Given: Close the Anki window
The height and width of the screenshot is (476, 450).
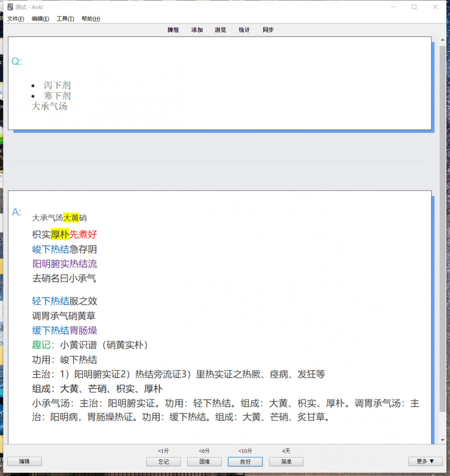Looking at the screenshot, I should click(x=436, y=7).
